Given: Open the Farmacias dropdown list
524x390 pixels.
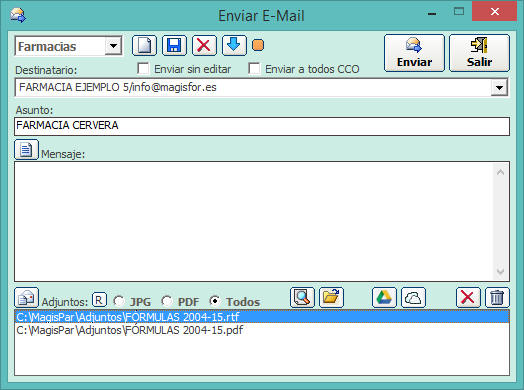Looking at the screenshot, I should 113,46.
